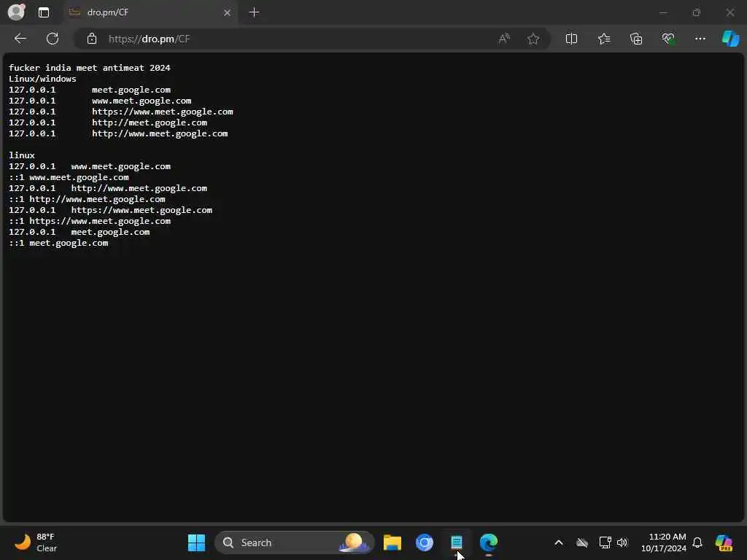Open split screen view
The height and width of the screenshot is (560, 747).
click(x=571, y=39)
